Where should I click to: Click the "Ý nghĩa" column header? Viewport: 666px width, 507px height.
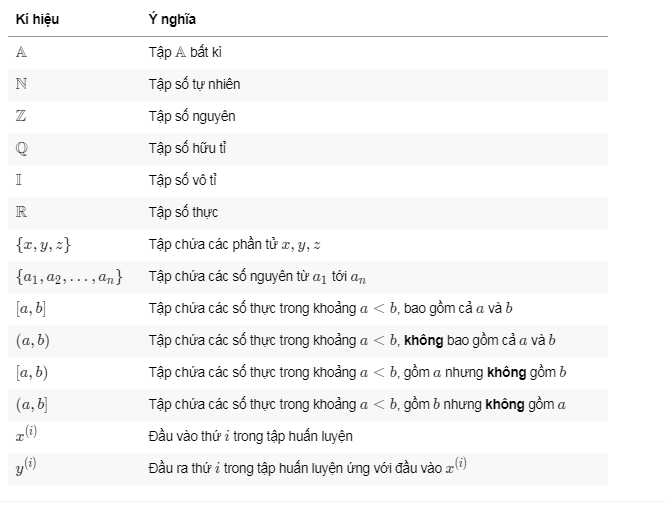tap(172, 20)
